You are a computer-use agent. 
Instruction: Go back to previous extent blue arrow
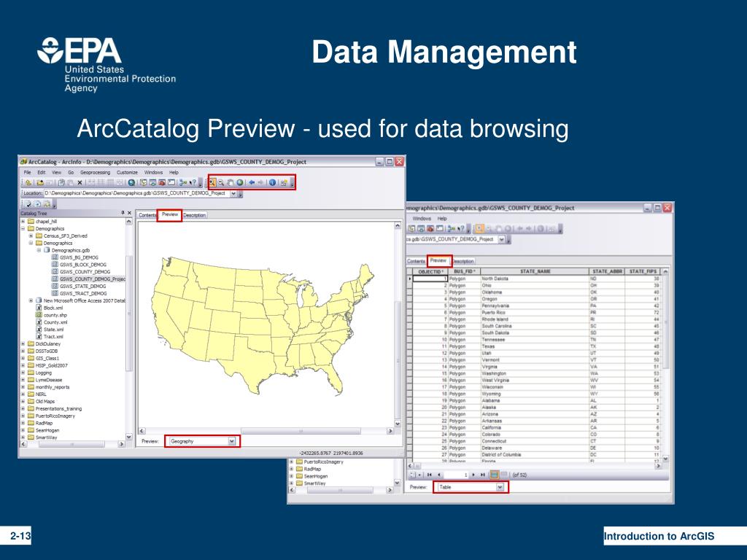pos(252,182)
